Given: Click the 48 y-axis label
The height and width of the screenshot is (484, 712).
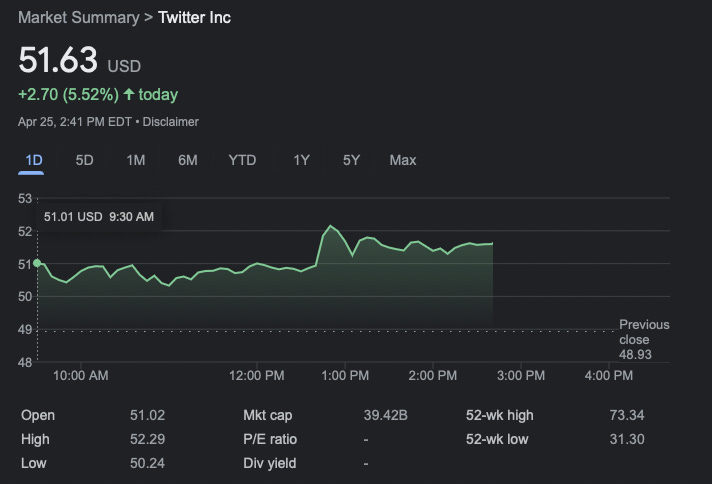Looking at the screenshot, I should pos(25,362).
